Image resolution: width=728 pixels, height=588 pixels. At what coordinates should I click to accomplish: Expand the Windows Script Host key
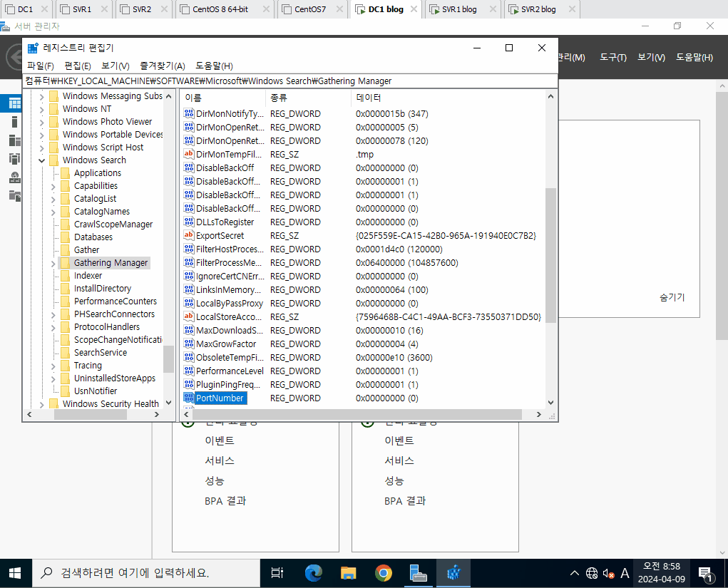(42, 148)
